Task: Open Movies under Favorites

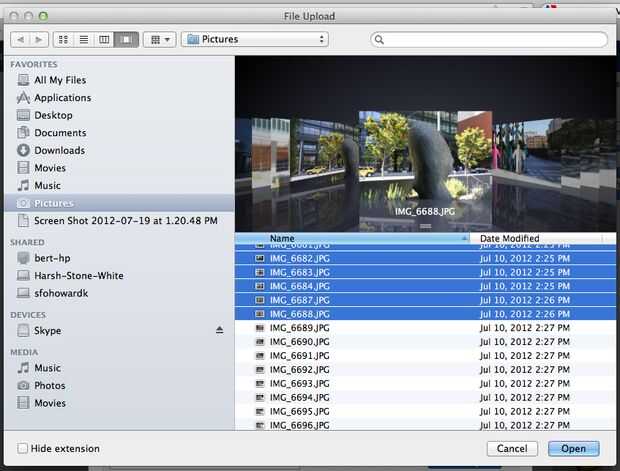Action: tap(119, 168)
